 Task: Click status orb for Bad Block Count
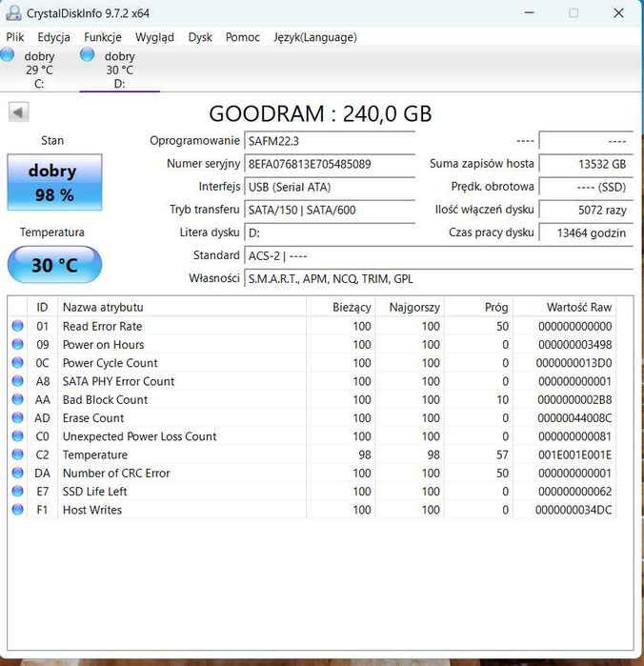[x=17, y=399]
